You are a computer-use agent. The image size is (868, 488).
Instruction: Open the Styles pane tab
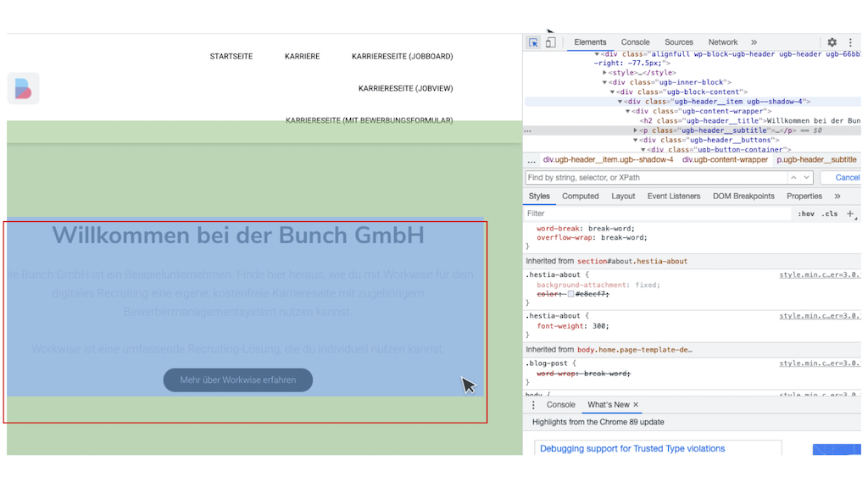(x=538, y=197)
